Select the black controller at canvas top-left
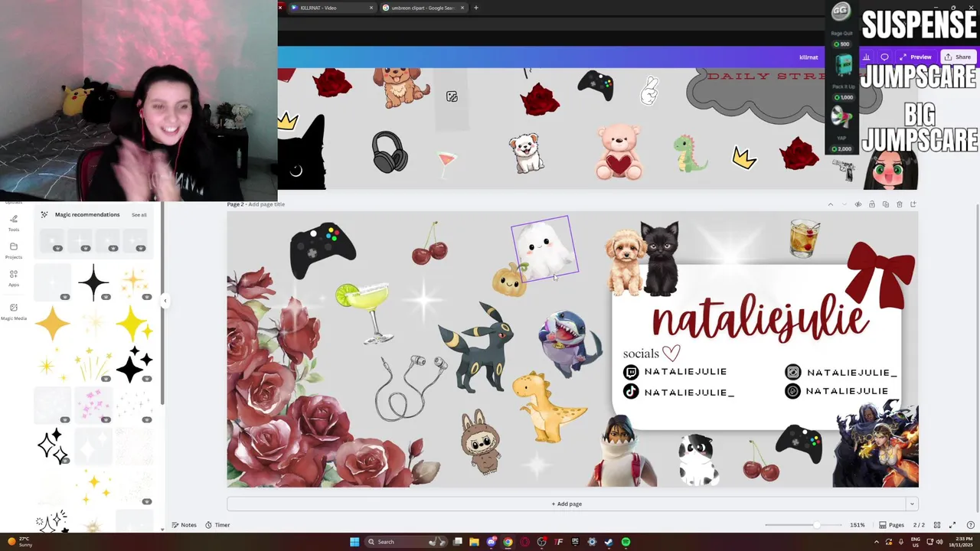The height and width of the screenshot is (551, 980). (x=322, y=250)
